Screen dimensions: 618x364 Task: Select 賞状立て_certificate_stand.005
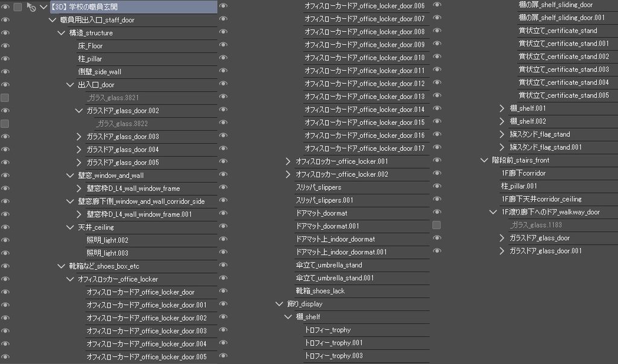click(567, 95)
